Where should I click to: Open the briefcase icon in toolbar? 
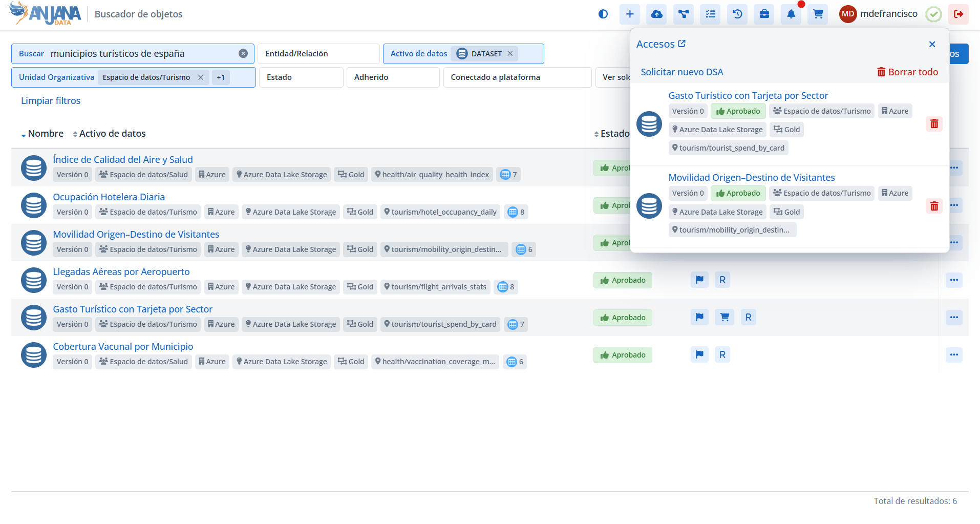click(x=764, y=14)
